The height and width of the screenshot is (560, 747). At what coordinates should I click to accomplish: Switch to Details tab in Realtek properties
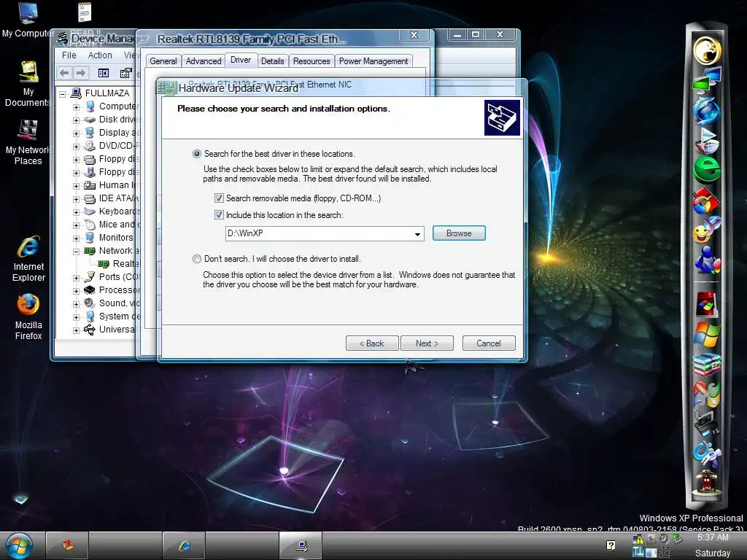273,61
